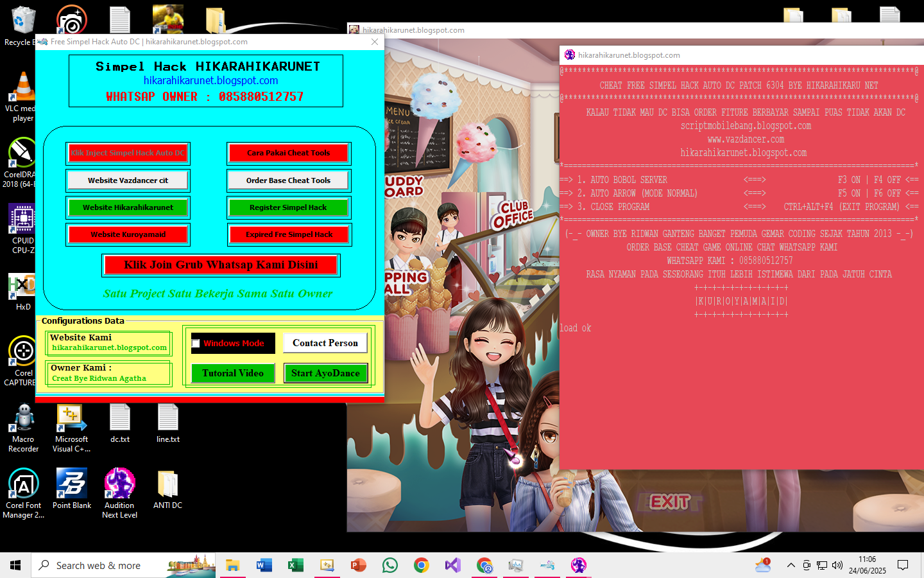Click Order Base Cheat Tools button
Screen dimensions: 924x578
[x=289, y=180]
